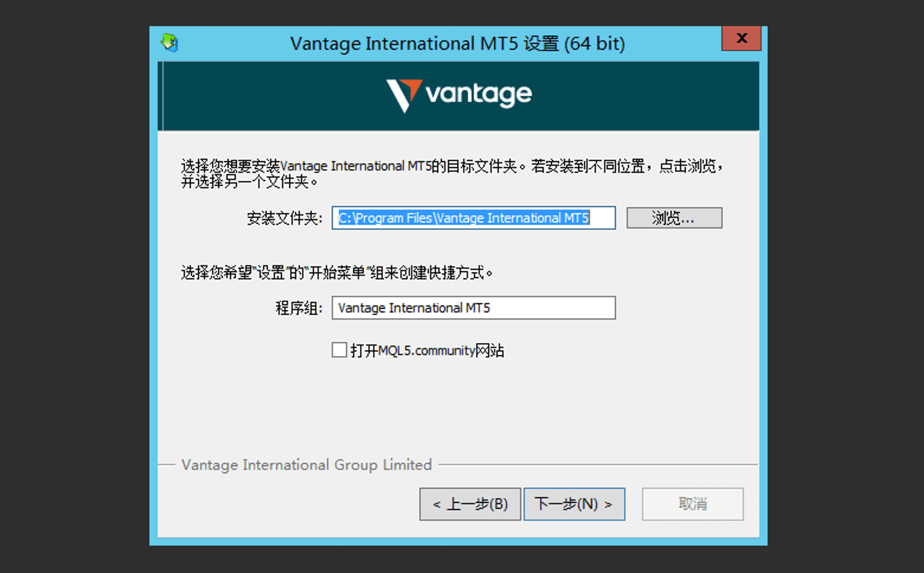
Task: Toggle the checkbox below the 程序组 field
Action: tap(339, 350)
